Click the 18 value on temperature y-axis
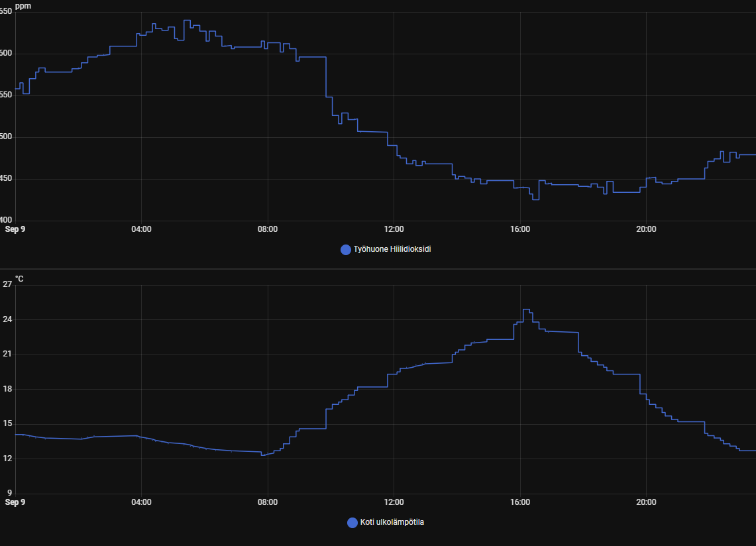This screenshot has height=546, width=756. click(7, 389)
